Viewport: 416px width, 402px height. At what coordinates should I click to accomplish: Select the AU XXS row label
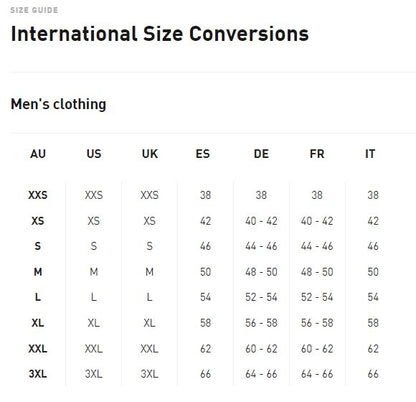tap(38, 195)
